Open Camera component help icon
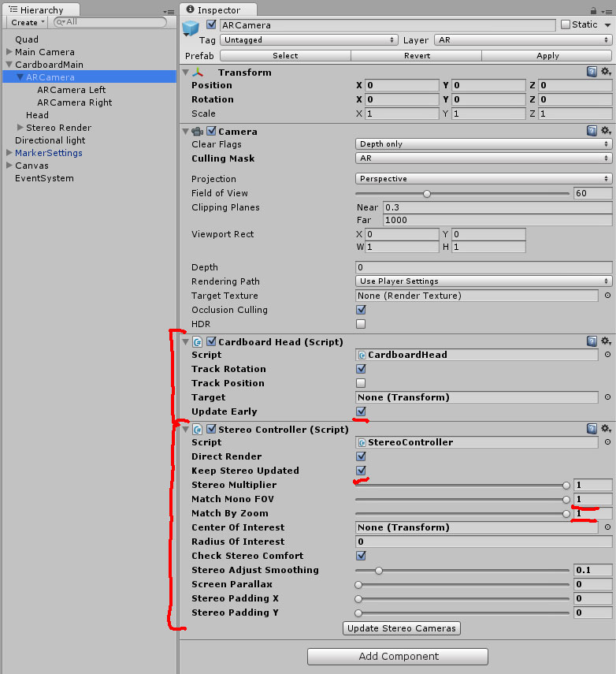This screenshot has width=616, height=674. [592, 131]
